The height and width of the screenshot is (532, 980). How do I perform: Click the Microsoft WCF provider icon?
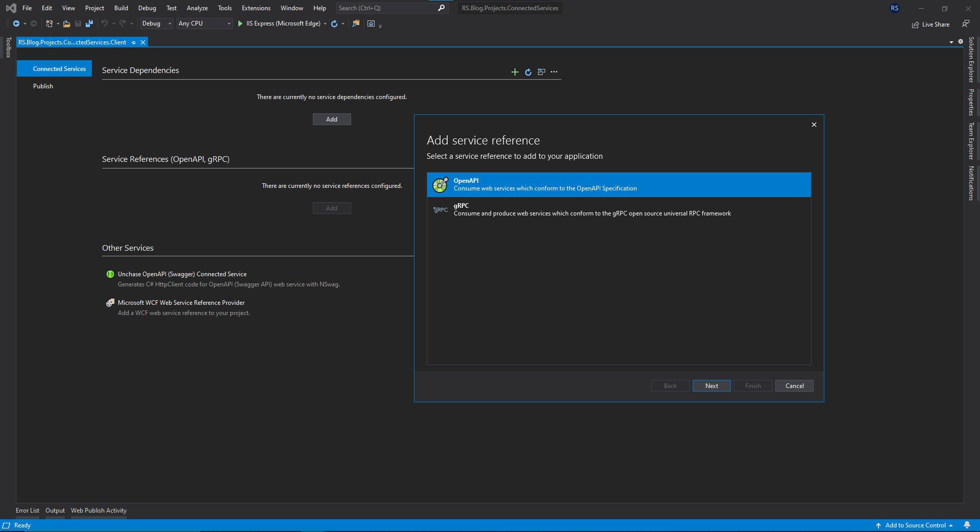point(110,303)
